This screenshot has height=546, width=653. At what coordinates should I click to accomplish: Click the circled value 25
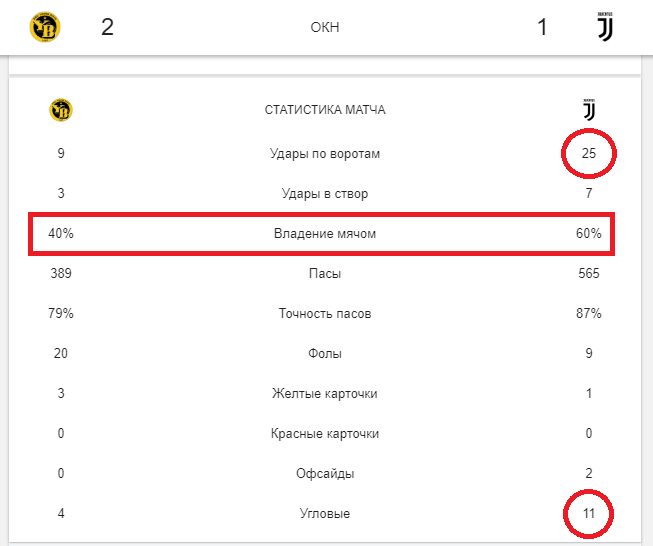[x=588, y=154]
